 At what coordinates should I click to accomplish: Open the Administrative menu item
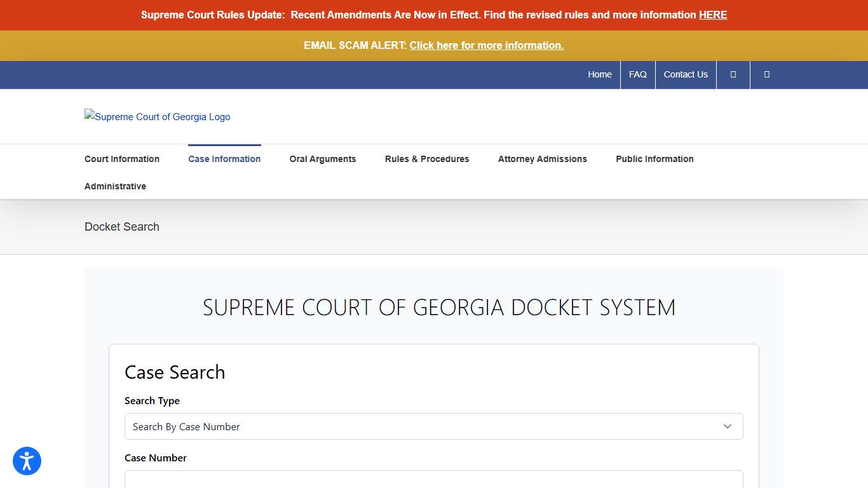(115, 186)
